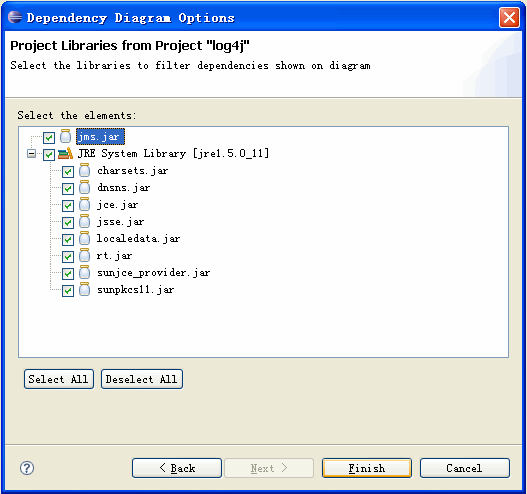Click the dnsns.jar jar icon
This screenshot has width=527, height=494.
click(84, 188)
